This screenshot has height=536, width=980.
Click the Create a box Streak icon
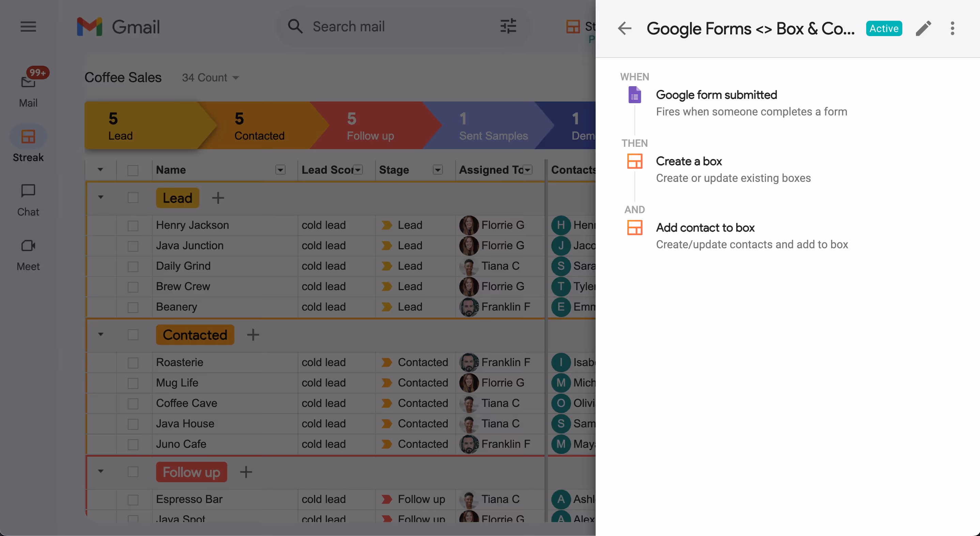click(x=634, y=161)
